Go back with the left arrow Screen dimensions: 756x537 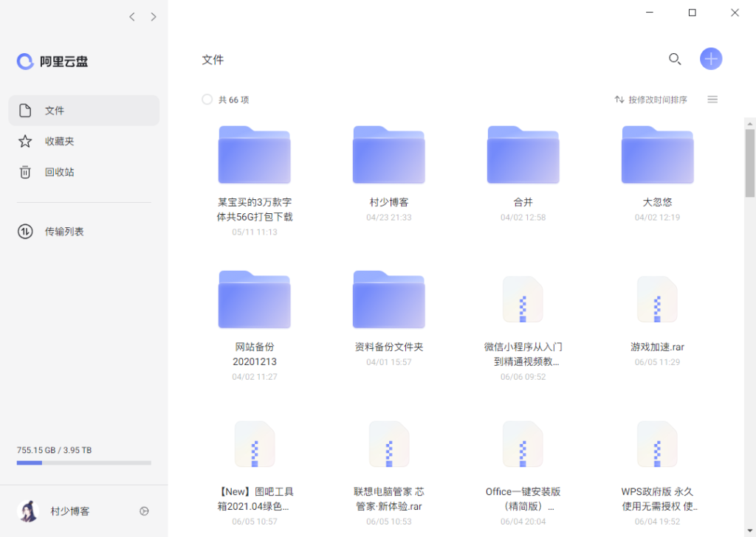point(132,17)
